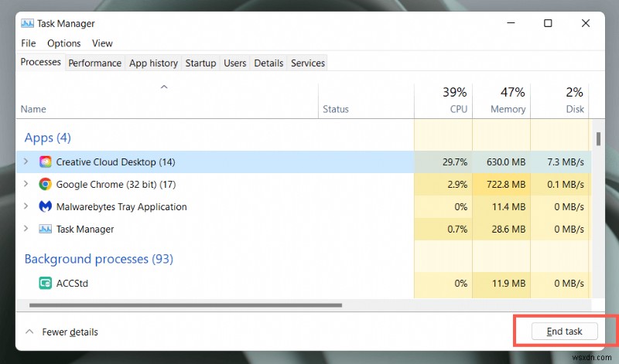The height and width of the screenshot is (364, 619).
Task: Select the Processes tab
Action: [x=40, y=63]
